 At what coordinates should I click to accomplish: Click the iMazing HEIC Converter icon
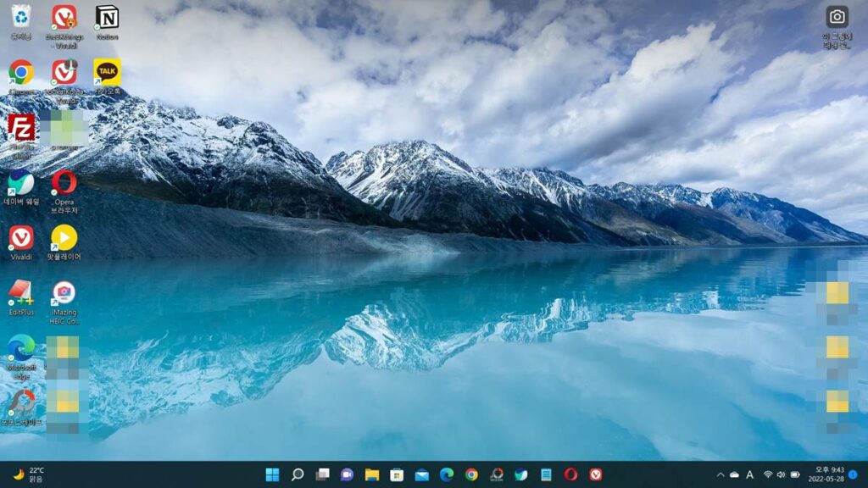pyautogui.click(x=64, y=293)
